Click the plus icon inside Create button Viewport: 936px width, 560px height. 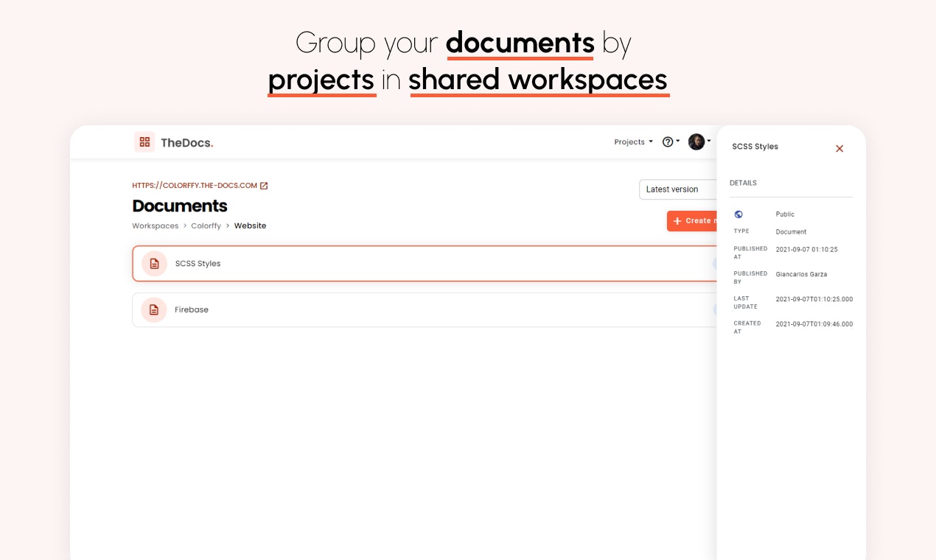[677, 220]
